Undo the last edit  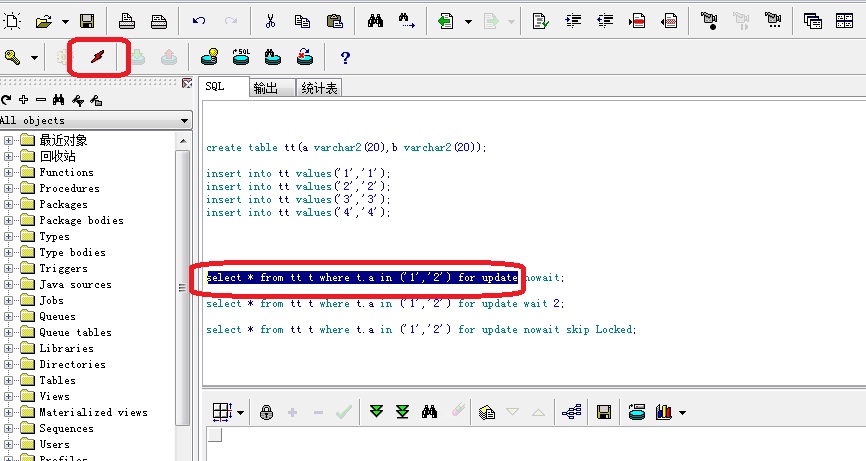199,21
